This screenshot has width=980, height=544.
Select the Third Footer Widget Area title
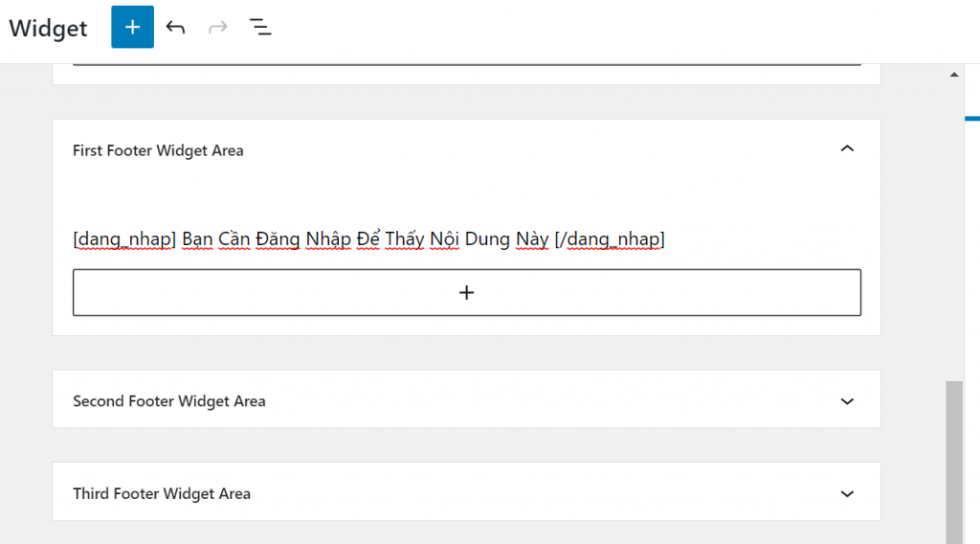pyautogui.click(x=162, y=493)
